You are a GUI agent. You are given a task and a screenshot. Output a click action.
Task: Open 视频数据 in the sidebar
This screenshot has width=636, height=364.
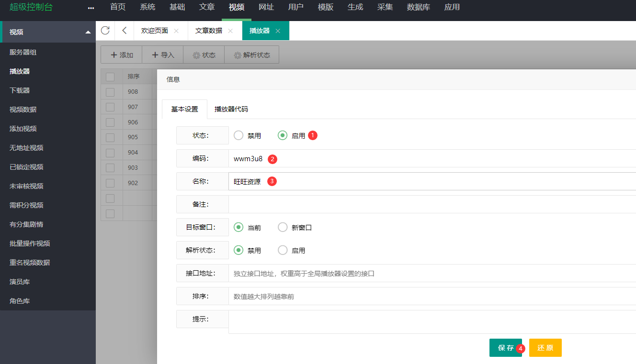23,110
